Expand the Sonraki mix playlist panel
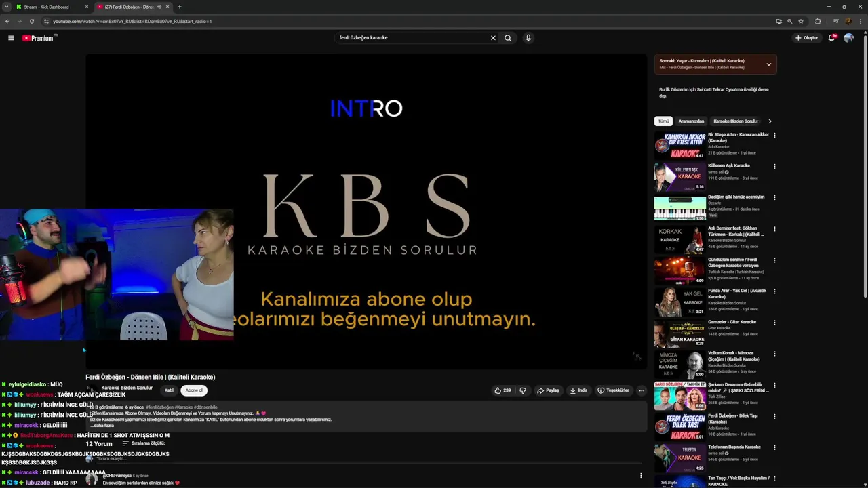Image resolution: width=868 pixels, height=488 pixels. tap(768, 64)
